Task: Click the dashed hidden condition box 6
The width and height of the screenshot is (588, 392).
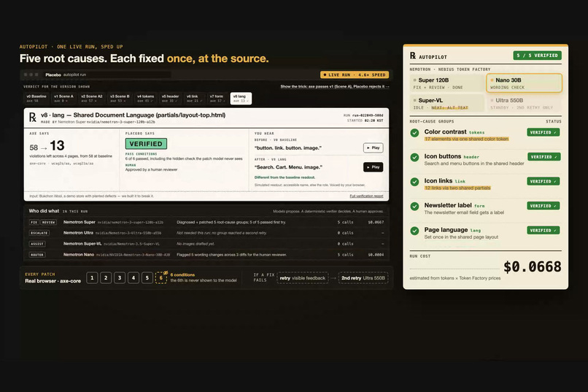Action: coord(161,278)
